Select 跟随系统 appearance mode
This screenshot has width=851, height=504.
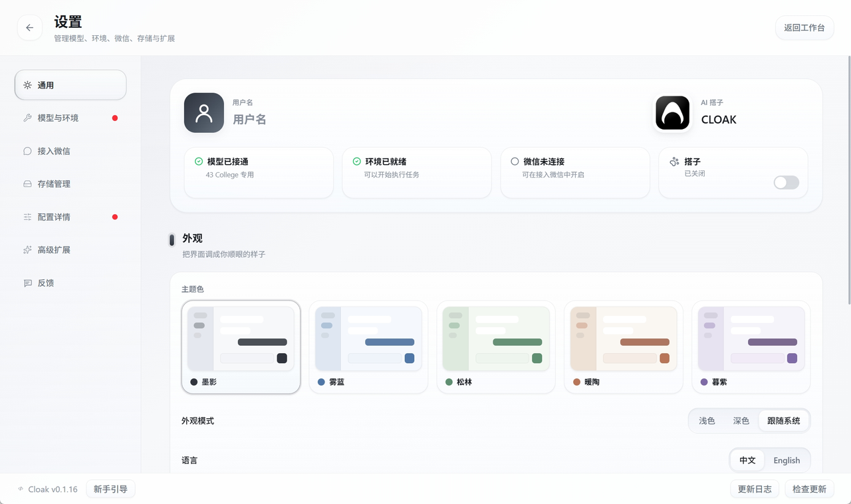click(784, 421)
